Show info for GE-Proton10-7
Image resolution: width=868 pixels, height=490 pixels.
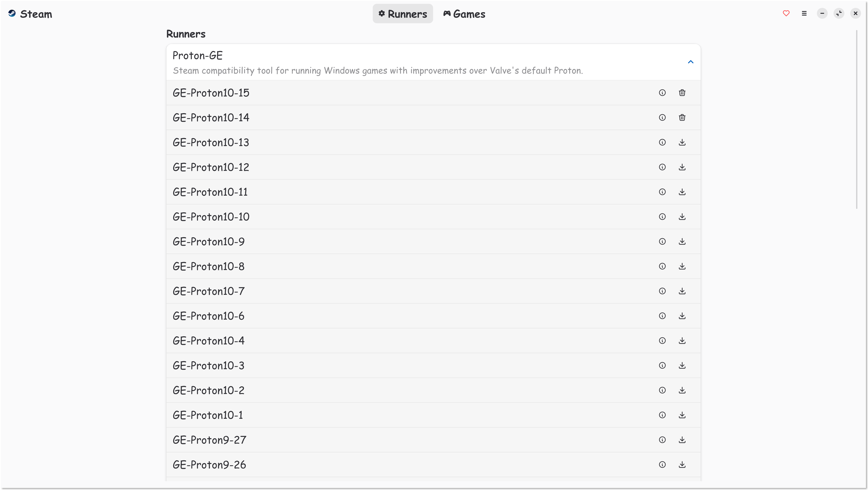[662, 291]
